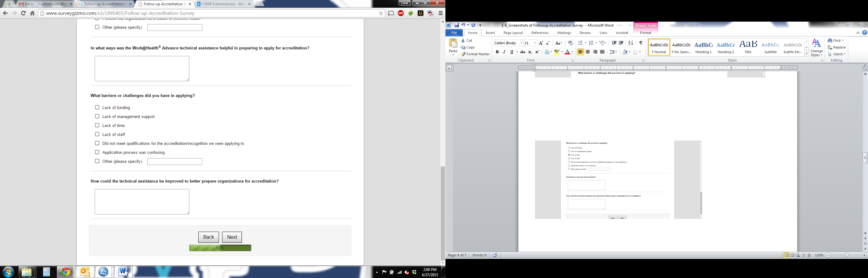Open the Change Case Aa dropdown

(559, 43)
